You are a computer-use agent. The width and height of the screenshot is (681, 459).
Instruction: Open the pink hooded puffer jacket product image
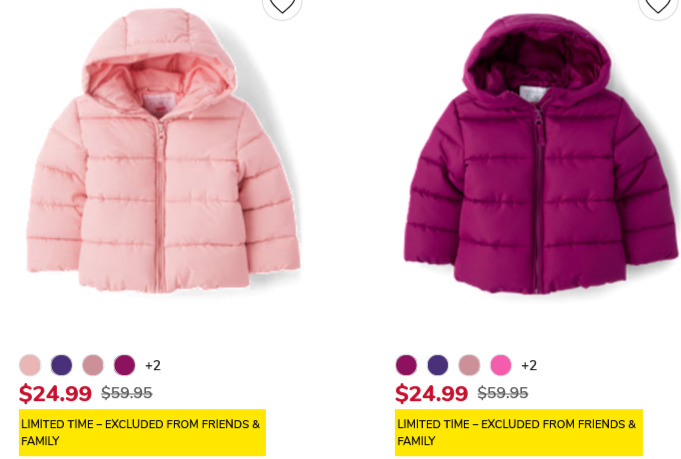point(163,151)
